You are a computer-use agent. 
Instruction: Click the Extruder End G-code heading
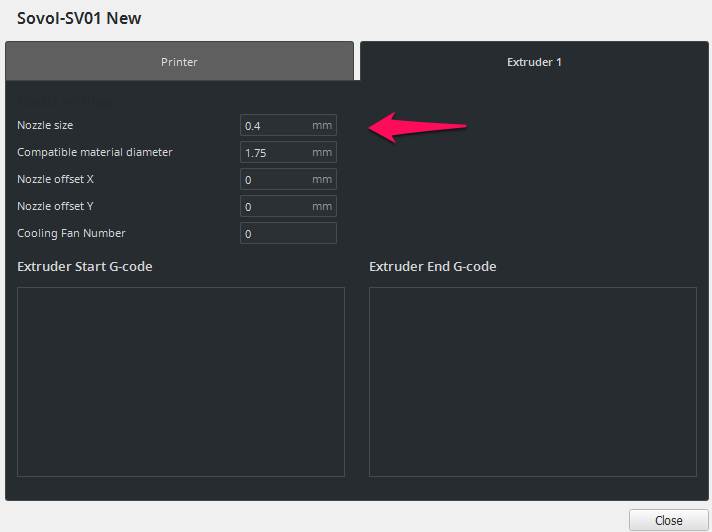point(433,266)
